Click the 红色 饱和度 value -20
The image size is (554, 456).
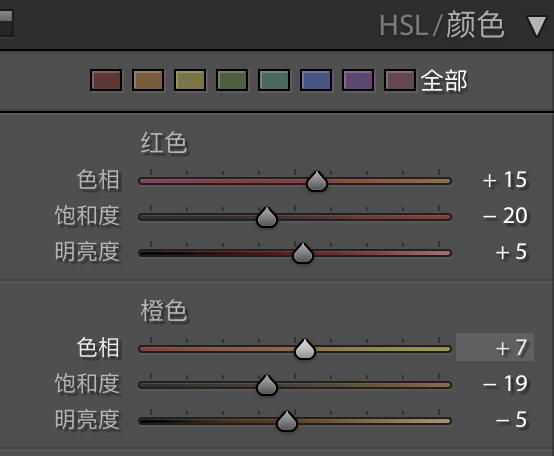[x=505, y=216]
